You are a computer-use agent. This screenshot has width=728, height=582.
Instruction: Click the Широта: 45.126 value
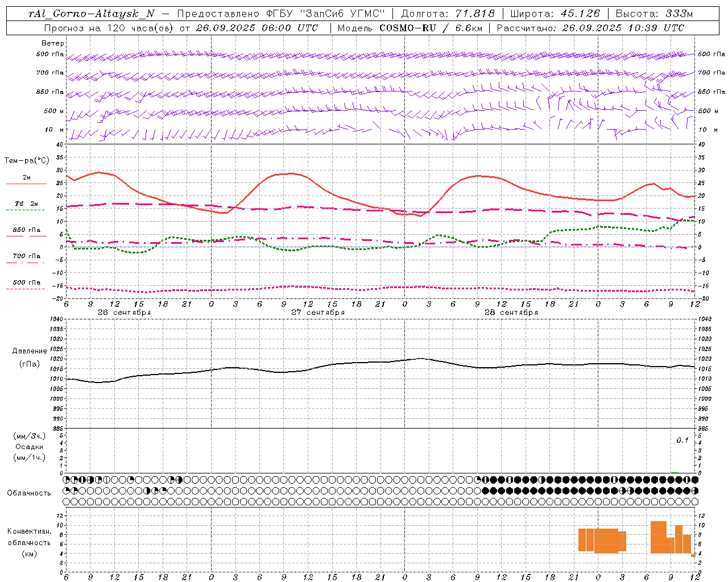click(x=556, y=14)
